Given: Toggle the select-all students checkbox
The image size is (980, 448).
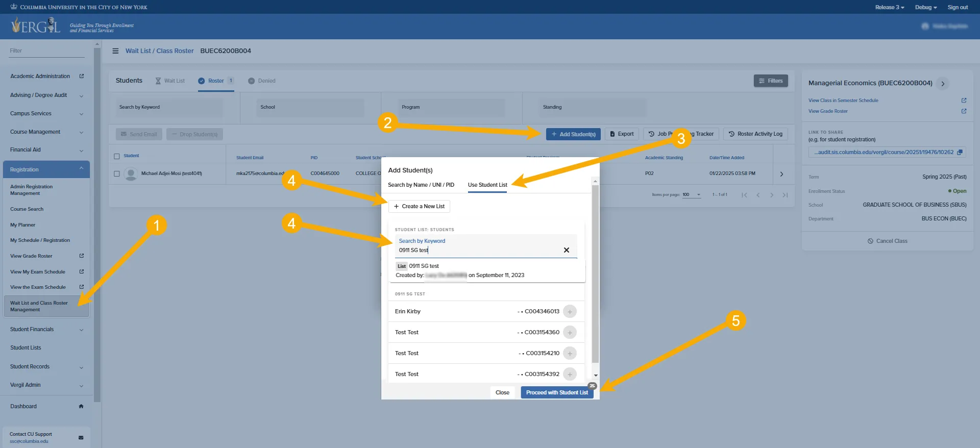Looking at the screenshot, I should tap(117, 156).
